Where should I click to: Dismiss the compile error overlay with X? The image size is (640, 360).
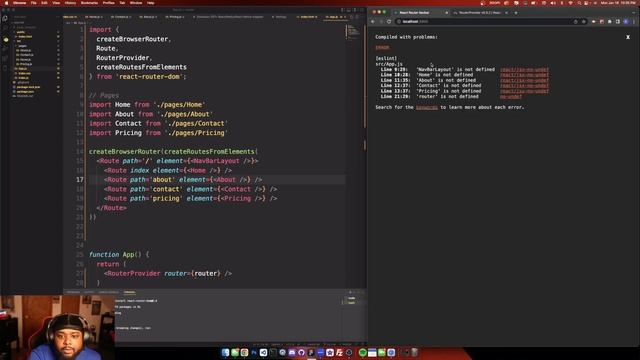click(x=628, y=37)
